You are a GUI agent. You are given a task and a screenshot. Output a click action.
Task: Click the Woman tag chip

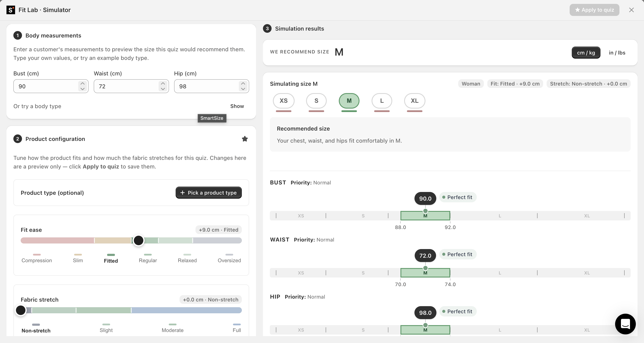tap(471, 84)
